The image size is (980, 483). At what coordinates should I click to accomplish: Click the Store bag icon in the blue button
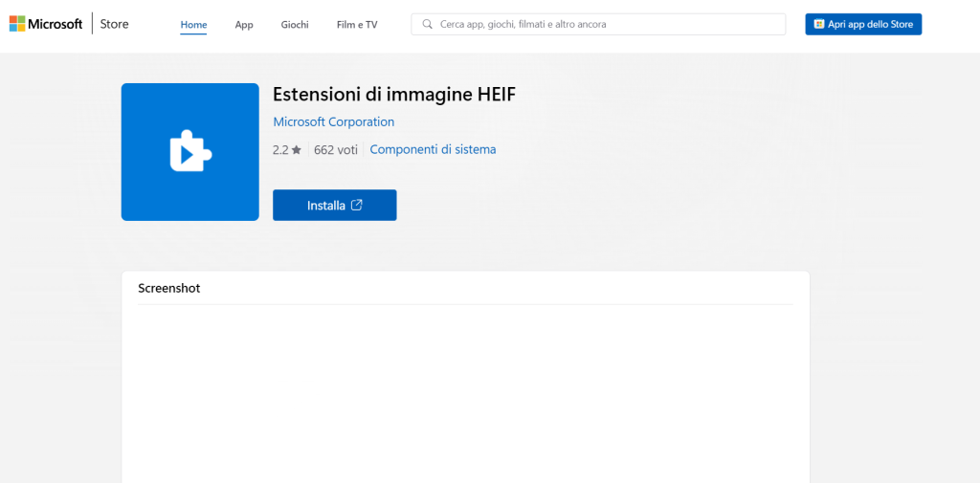point(819,24)
